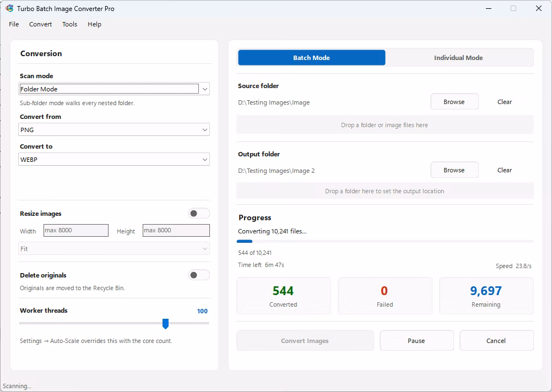
Task: Browse for the Output folder
Action: click(454, 170)
